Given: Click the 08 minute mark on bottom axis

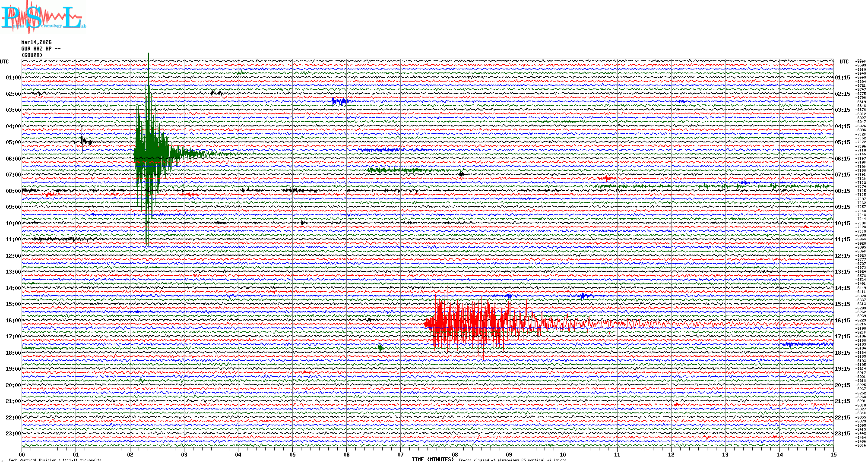Looking at the screenshot, I should click(455, 454).
